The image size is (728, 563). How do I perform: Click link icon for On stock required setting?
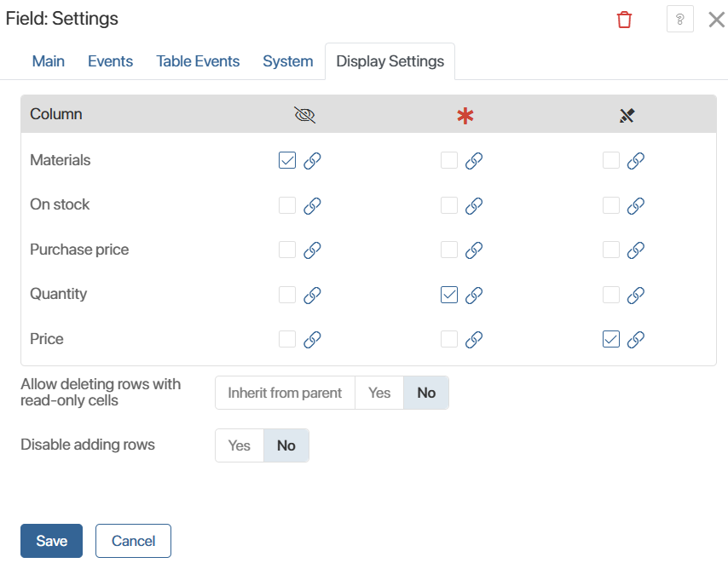click(474, 205)
